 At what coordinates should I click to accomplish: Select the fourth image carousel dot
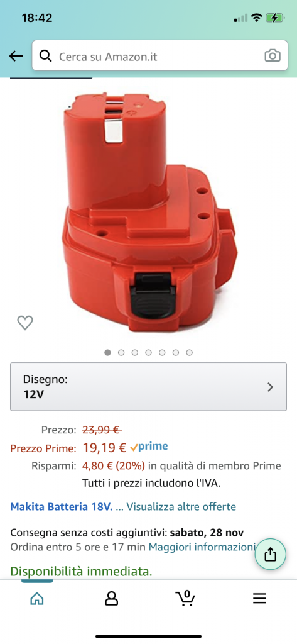tap(148, 352)
